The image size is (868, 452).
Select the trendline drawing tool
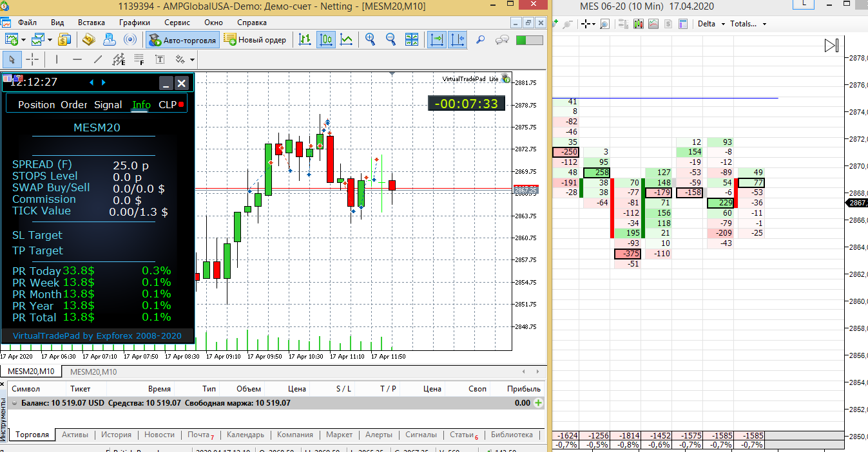(98, 60)
